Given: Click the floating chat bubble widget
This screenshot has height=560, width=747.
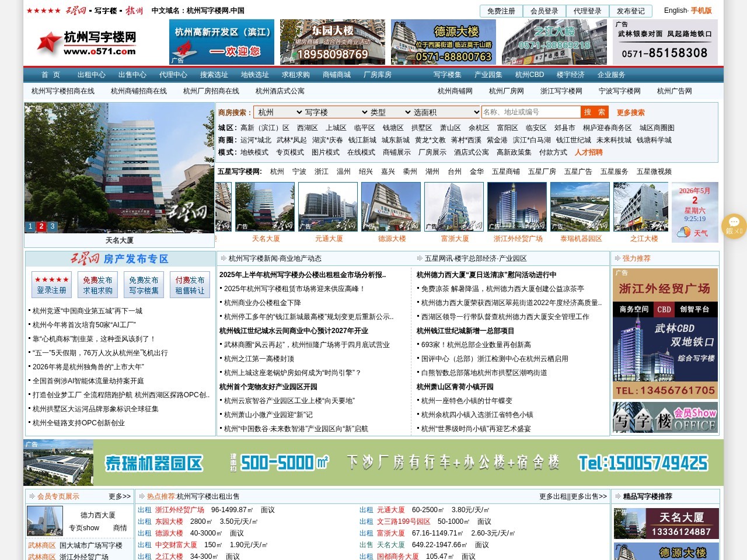Looking at the screenshot, I should [734, 226].
